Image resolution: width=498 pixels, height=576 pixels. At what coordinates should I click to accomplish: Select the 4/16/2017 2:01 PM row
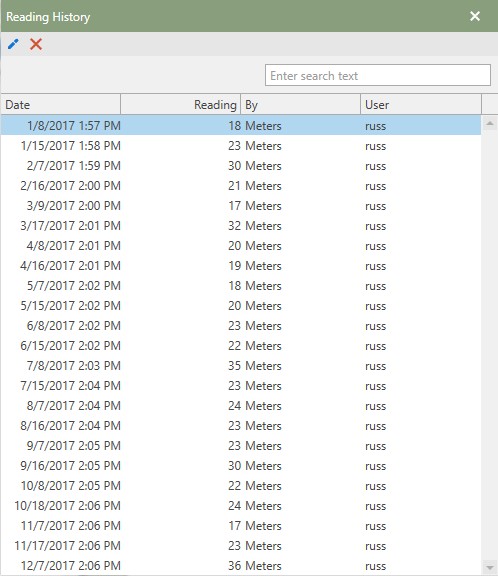pos(241,266)
